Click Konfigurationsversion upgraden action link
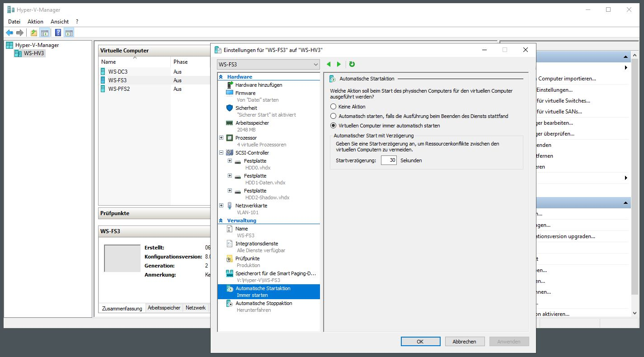This screenshot has height=357, width=644. click(x=565, y=236)
